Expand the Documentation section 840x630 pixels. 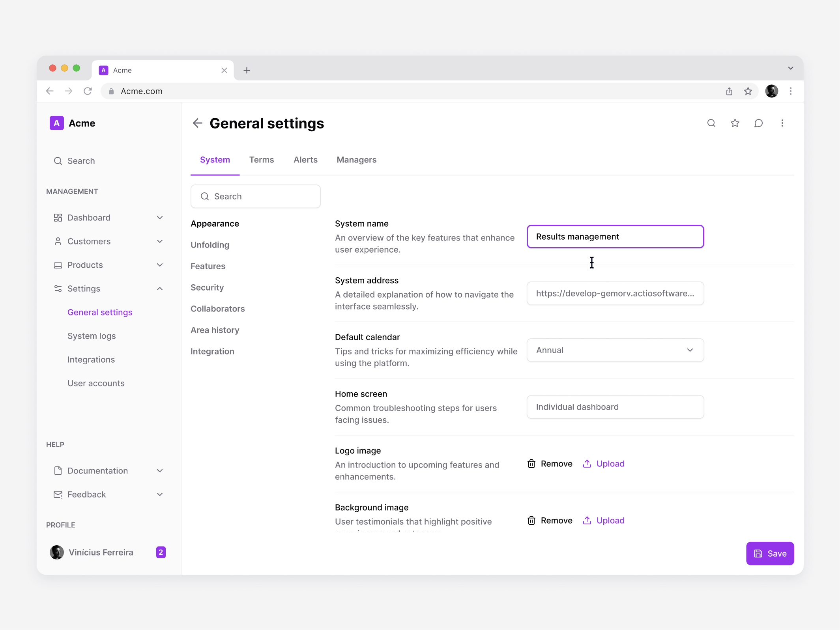pyautogui.click(x=160, y=471)
